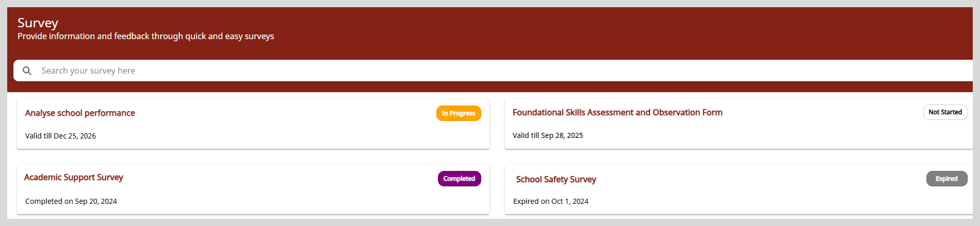980x226 pixels.
Task: Select the 'Valid till Dec 25, 2026' text
Action: tap(60, 136)
